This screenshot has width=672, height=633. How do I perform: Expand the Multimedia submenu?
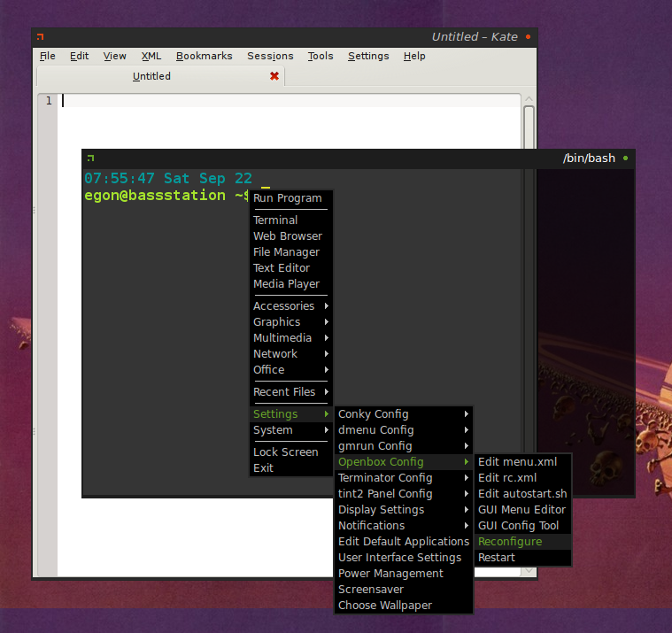290,337
